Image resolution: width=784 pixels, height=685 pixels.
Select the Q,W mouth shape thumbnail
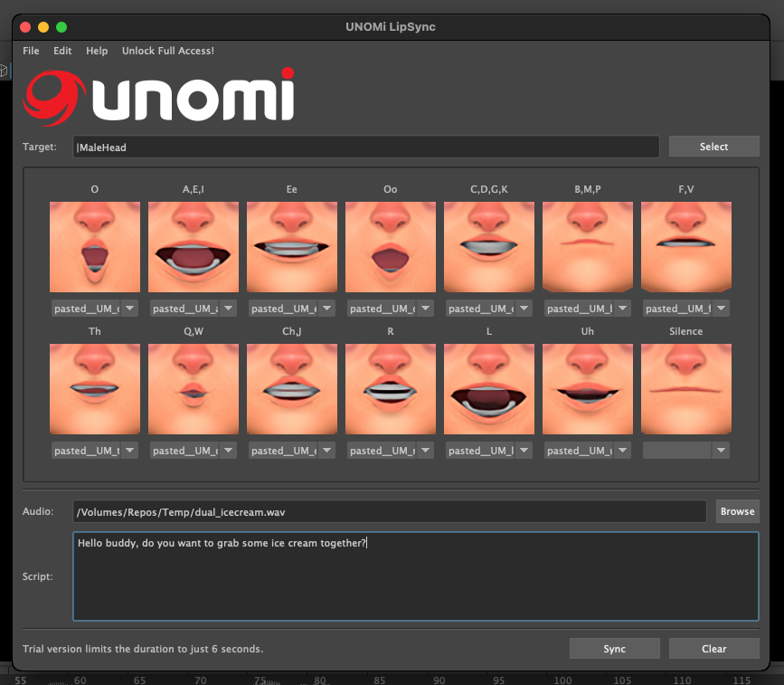193,389
